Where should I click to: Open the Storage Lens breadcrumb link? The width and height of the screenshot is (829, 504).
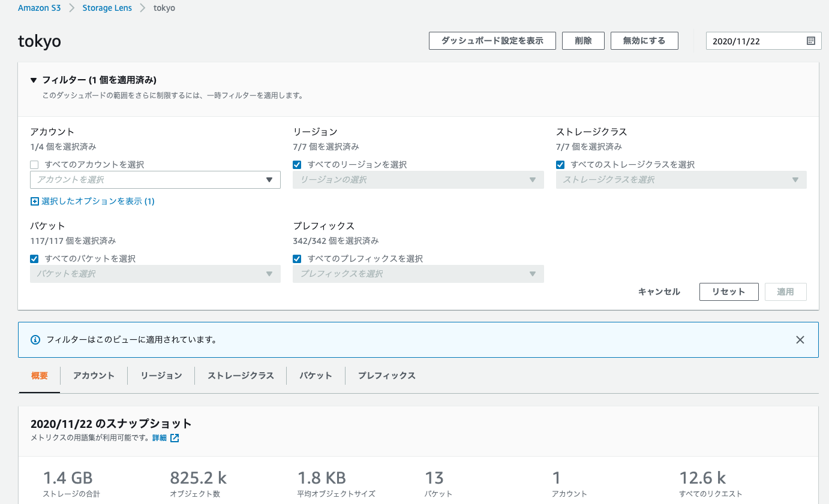107,8
